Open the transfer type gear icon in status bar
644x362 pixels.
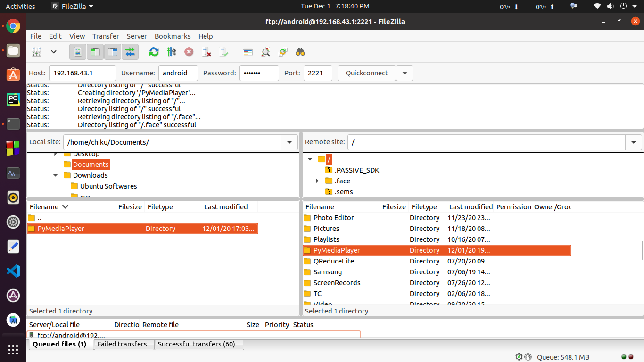click(x=519, y=357)
